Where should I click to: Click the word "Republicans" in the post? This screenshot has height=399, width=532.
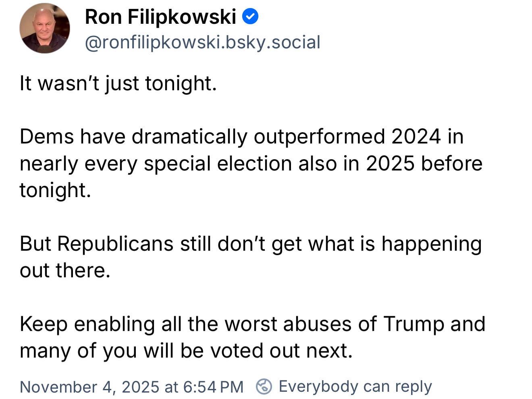click(115, 244)
